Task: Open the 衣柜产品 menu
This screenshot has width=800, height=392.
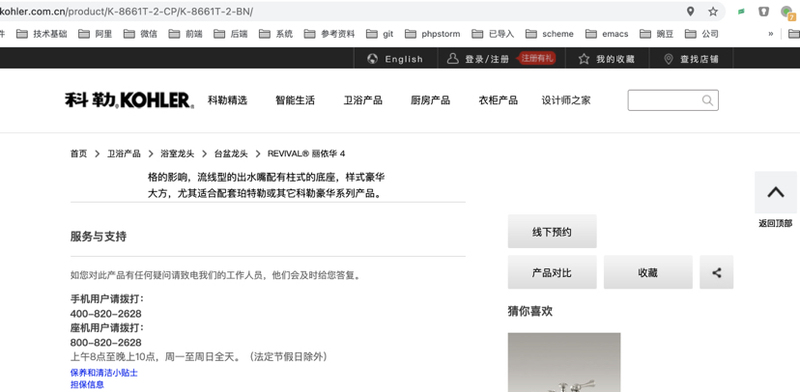Action: 498,100
